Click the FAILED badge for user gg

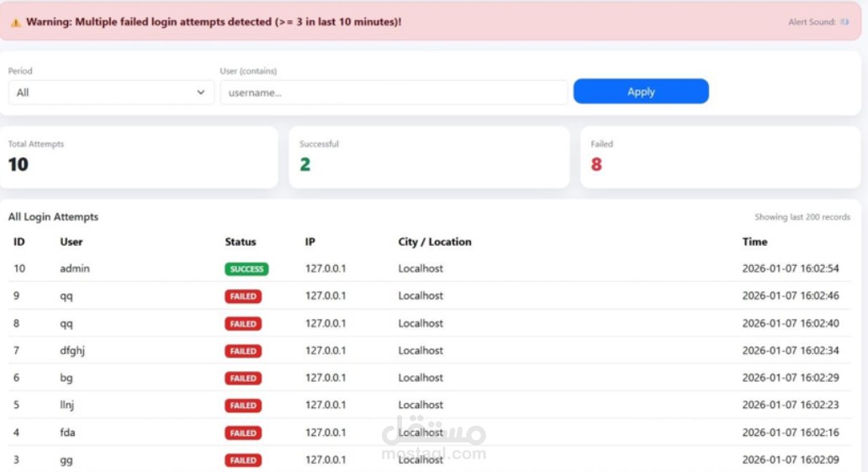[x=243, y=460]
